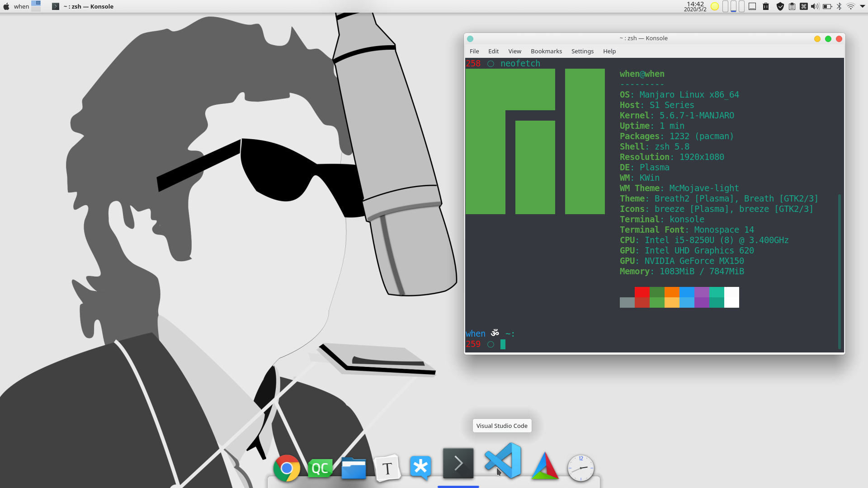Open the Bookmarks menu in Konsole
The width and height of the screenshot is (868, 488).
(546, 51)
